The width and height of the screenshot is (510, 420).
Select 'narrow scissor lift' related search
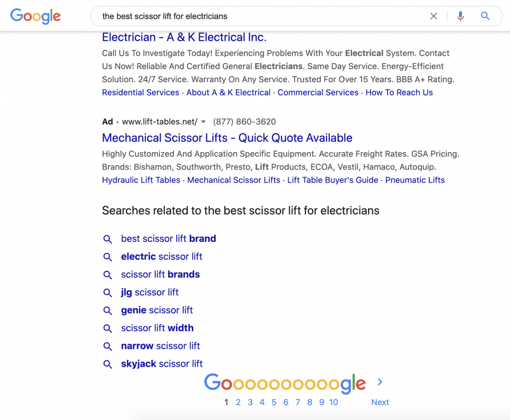pos(160,346)
